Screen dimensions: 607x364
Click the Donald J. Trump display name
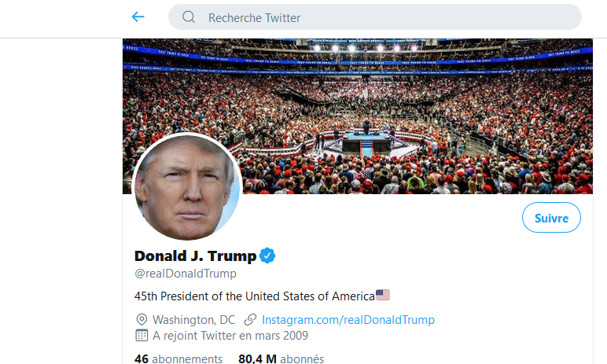coord(196,256)
